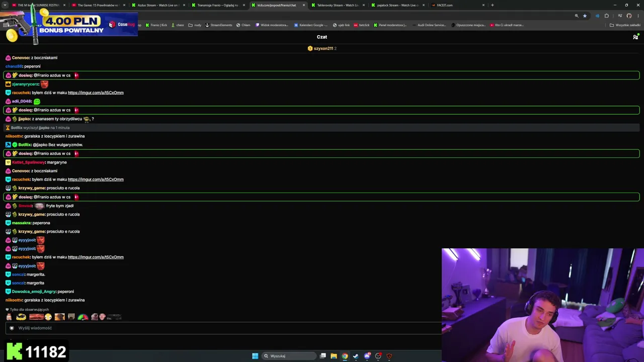
Task: Switch to FACEIT.com tab
Action: pos(457,5)
